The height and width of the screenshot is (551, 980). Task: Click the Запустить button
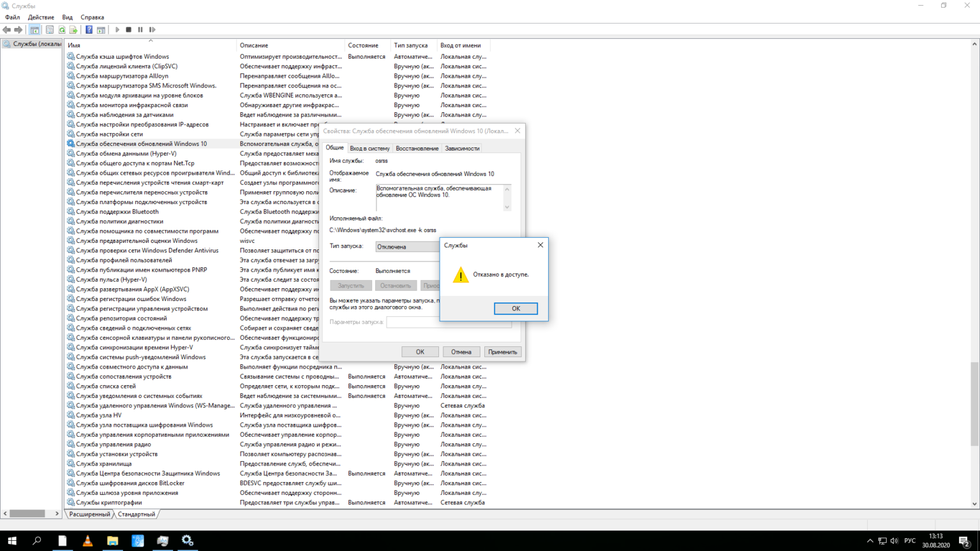pyautogui.click(x=351, y=286)
